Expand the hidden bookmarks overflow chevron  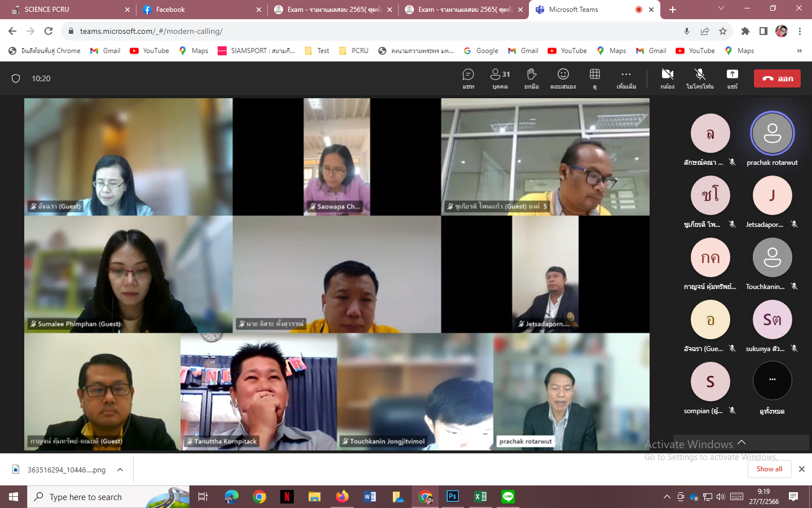coord(799,51)
